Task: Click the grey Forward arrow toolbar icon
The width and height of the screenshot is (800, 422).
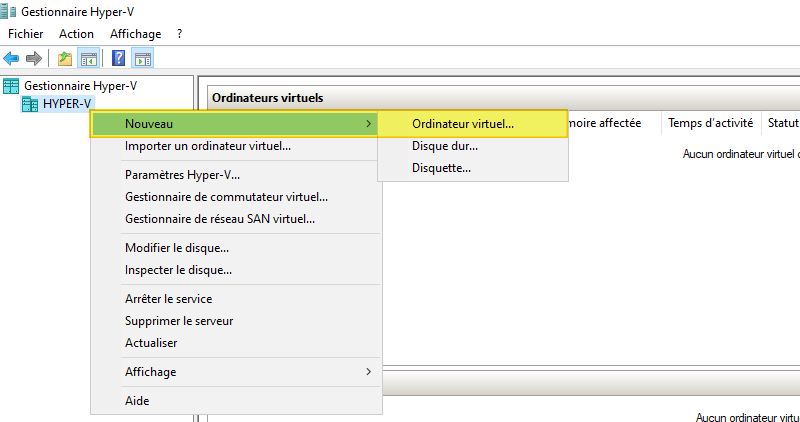Action: pyautogui.click(x=34, y=58)
